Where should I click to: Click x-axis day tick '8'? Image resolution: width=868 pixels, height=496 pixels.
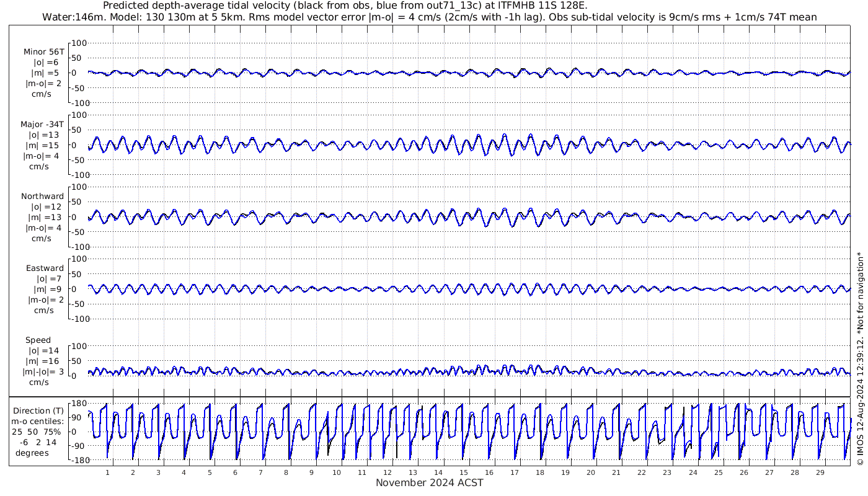[x=286, y=472]
